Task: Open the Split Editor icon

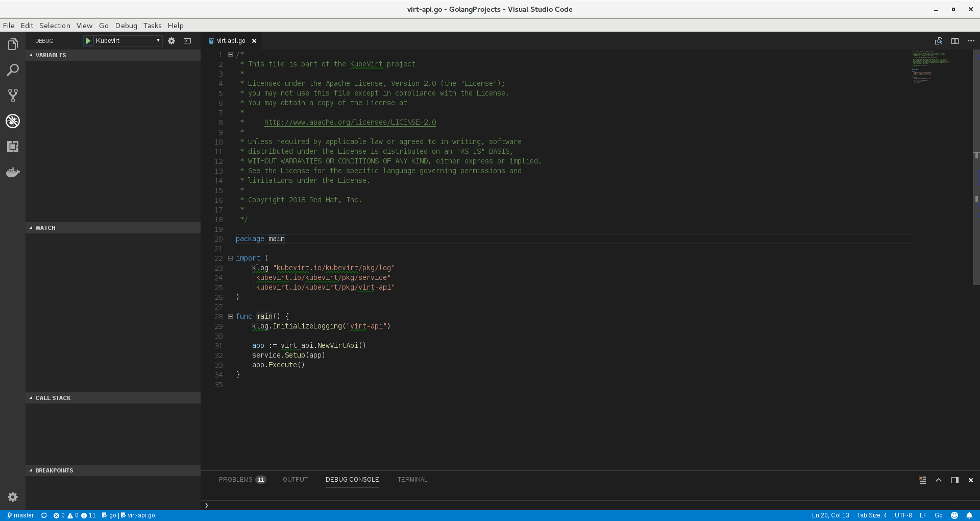Action: (x=955, y=41)
